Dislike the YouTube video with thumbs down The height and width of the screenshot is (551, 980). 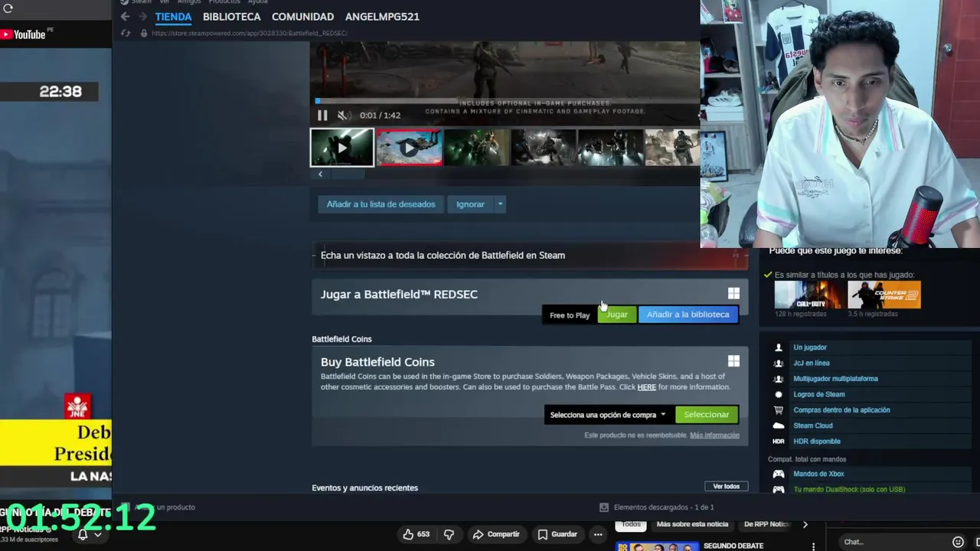[x=449, y=534]
